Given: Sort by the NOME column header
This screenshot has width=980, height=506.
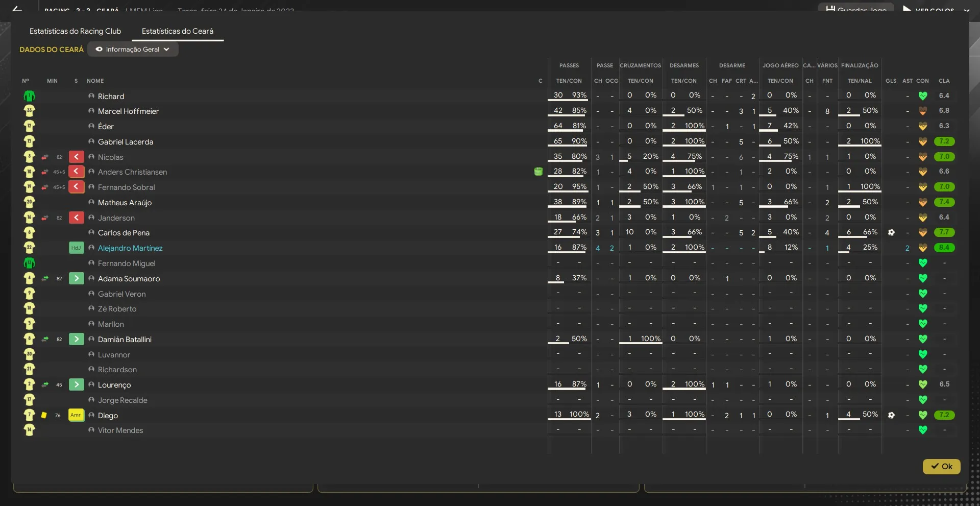Looking at the screenshot, I should point(95,81).
